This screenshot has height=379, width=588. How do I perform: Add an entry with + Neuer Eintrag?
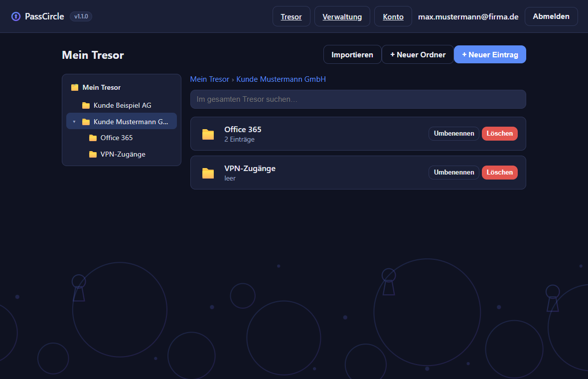pyautogui.click(x=490, y=55)
